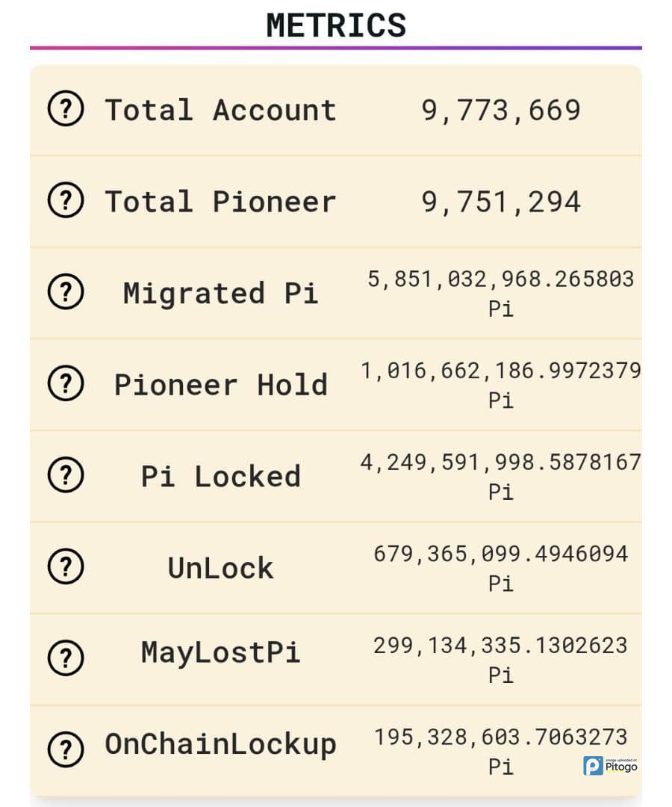
Task: Open the MayLostPi help icon
Action: 66,658
